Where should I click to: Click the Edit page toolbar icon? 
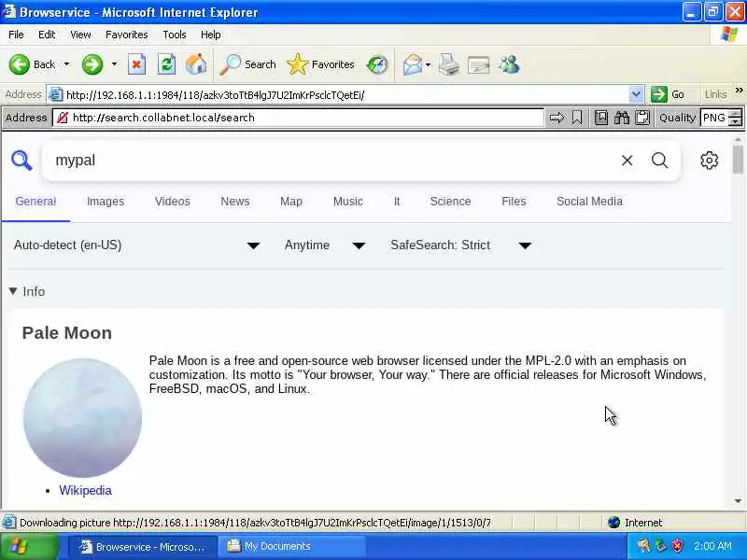[x=478, y=64]
